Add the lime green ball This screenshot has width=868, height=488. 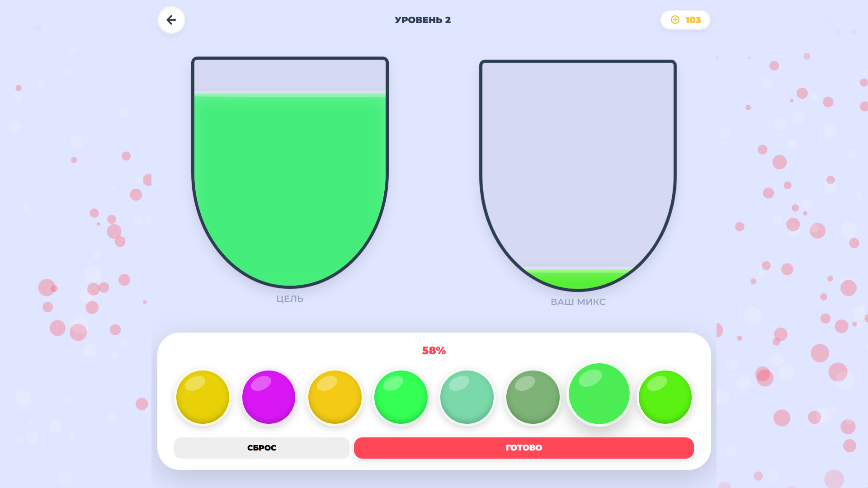[665, 397]
